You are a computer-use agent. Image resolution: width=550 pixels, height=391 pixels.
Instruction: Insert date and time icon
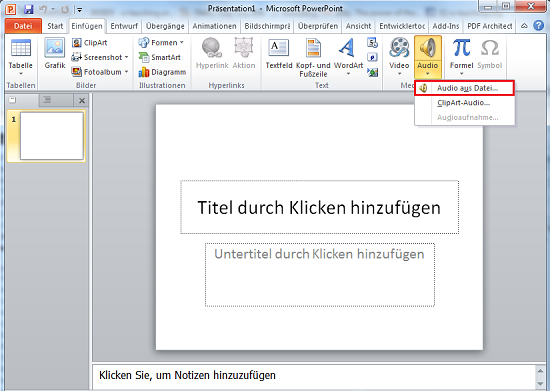click(x=373, y=43)
